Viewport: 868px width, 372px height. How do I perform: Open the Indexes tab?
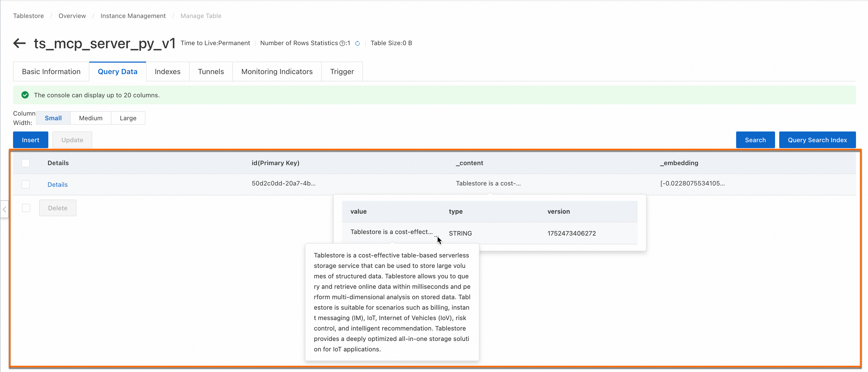click(167, 72)
